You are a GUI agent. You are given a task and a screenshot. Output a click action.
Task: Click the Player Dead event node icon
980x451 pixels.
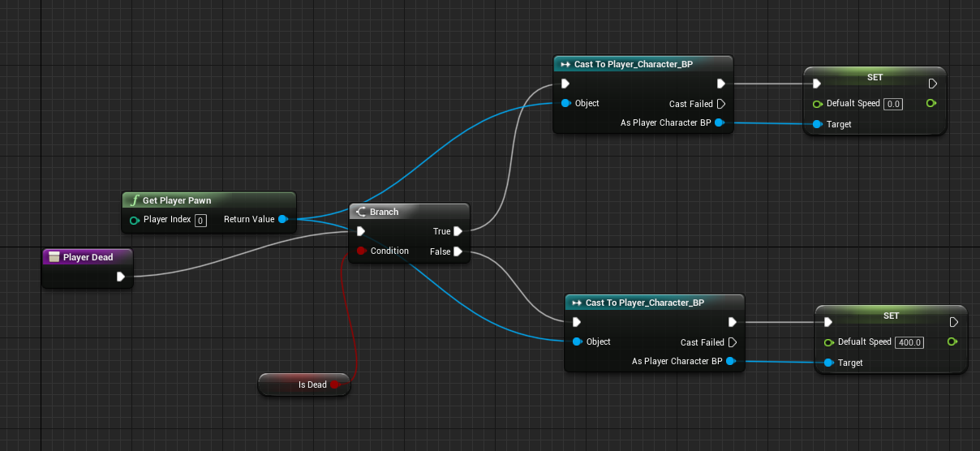pos(54,257)
